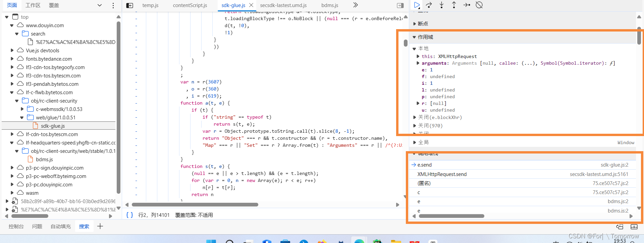This screenshot has height=243, width=644.
Task: Expand the this: XMLHttpRequest variable
Action: tap(418, 56)
